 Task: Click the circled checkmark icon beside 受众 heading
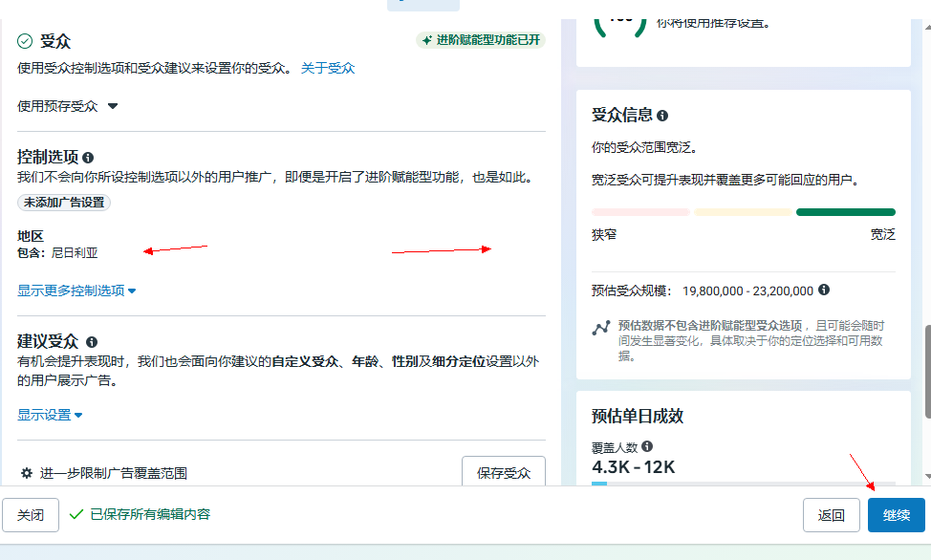tap(26, 41)
